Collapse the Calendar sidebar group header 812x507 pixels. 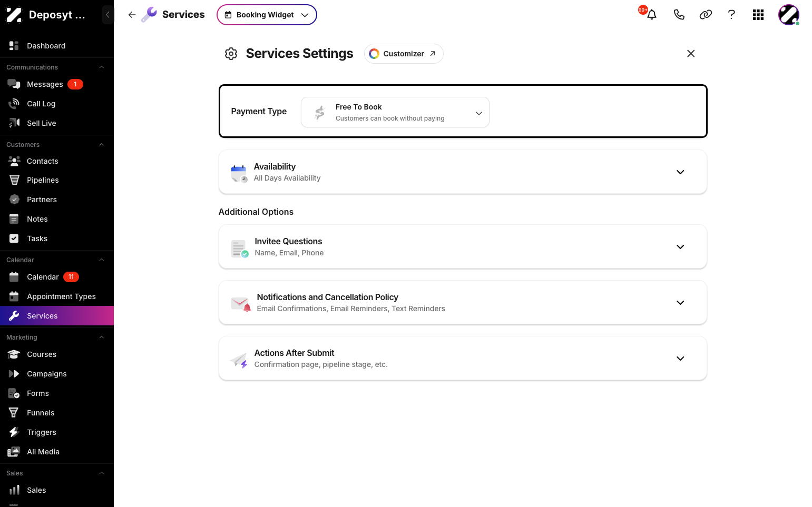point(102,260)
